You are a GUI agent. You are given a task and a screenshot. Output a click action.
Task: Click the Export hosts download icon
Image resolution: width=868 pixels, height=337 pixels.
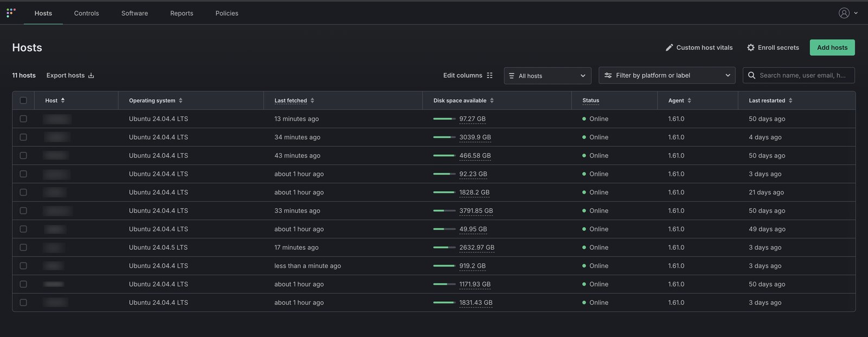point(91,75)
